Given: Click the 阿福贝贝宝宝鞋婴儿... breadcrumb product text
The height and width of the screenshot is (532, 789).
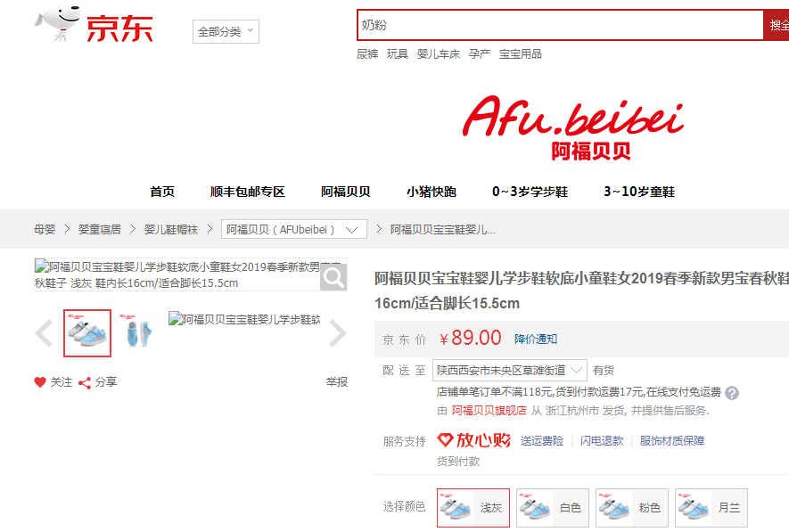Looking at the screenshot, I should (x=443, y=230).
